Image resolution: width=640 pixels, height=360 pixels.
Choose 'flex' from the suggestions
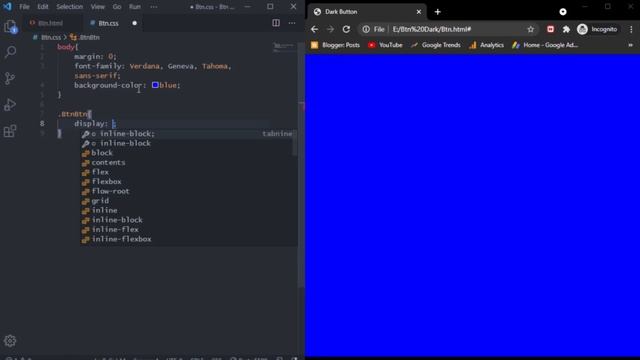pos(187,172)
